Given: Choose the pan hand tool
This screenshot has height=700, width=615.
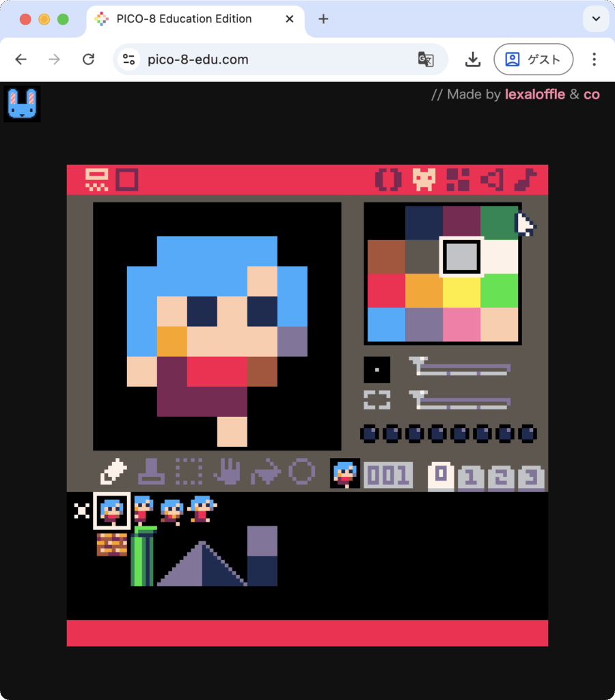Looking at the screenshot, I should (226, 472).
